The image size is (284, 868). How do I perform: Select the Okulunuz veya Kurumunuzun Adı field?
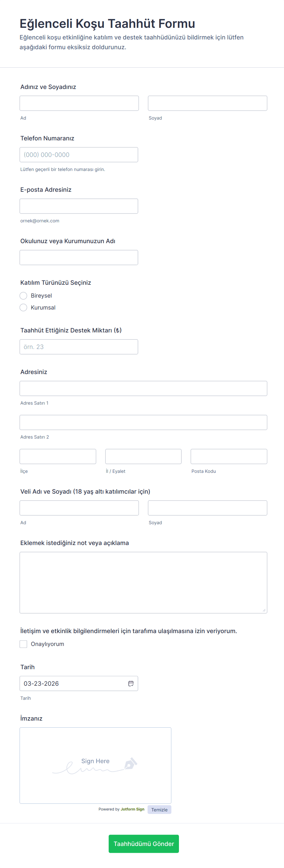click(x=79, y=258)
